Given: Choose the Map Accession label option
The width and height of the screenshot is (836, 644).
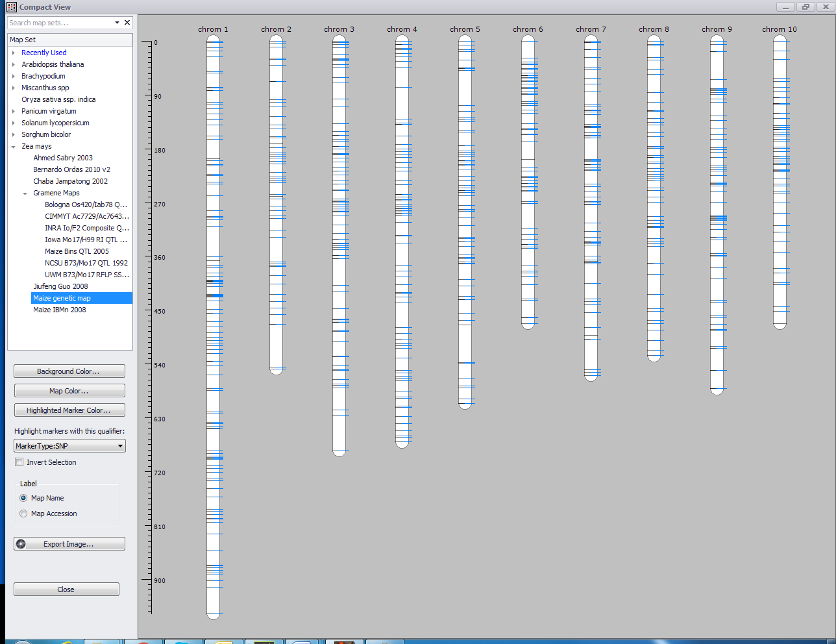Looking at the screenshot, I should pos(23,514).
